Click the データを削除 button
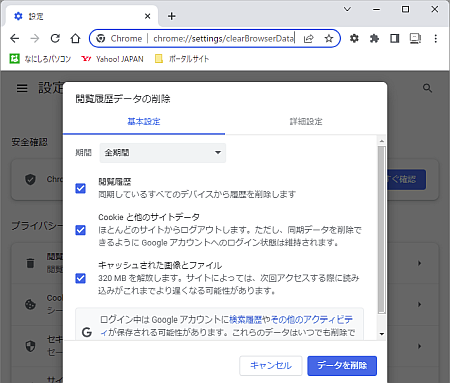The height and width of the screenshot is (383, 450). click(342, 366)
